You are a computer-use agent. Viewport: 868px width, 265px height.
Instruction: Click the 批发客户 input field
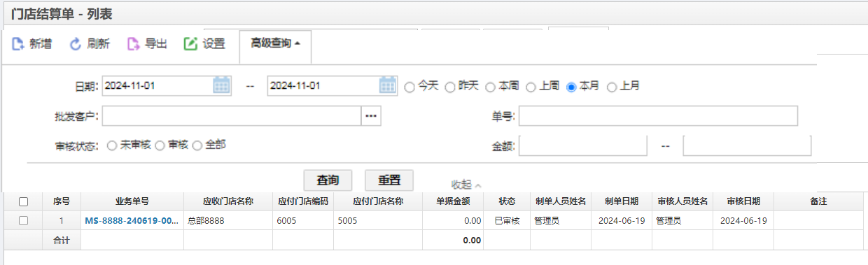pyautogui.click(x=232, y=116)
